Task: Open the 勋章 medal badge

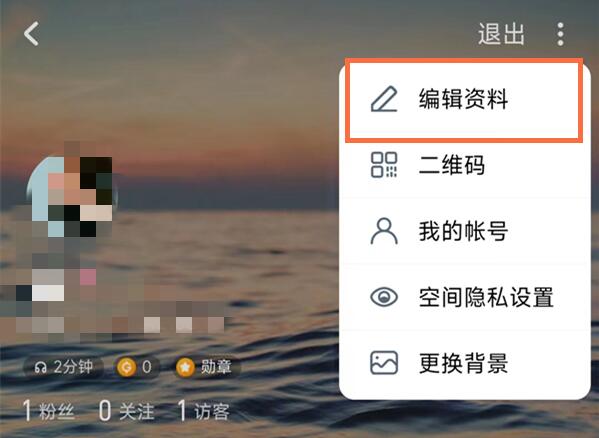Action: (x=206, y=367)
